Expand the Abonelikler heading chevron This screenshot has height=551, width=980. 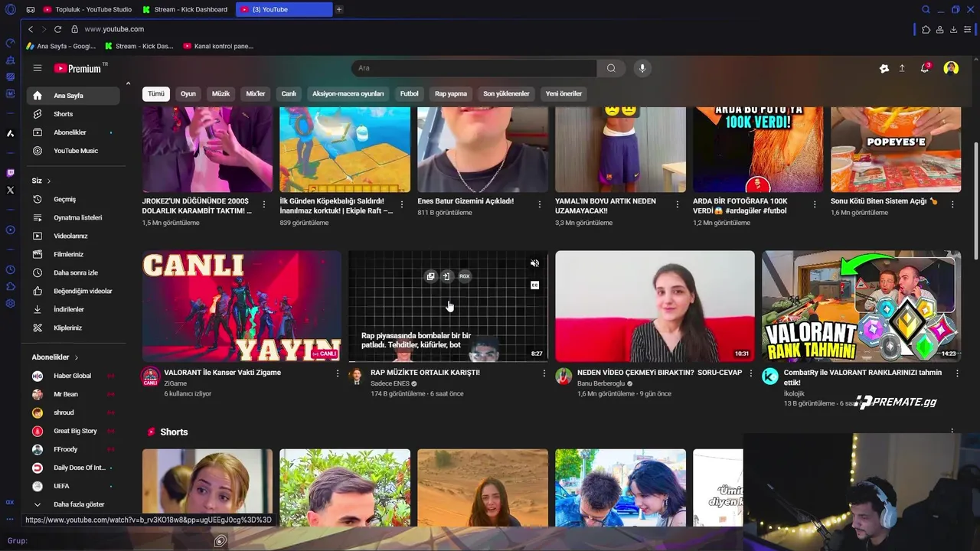(x=77, y=357)
